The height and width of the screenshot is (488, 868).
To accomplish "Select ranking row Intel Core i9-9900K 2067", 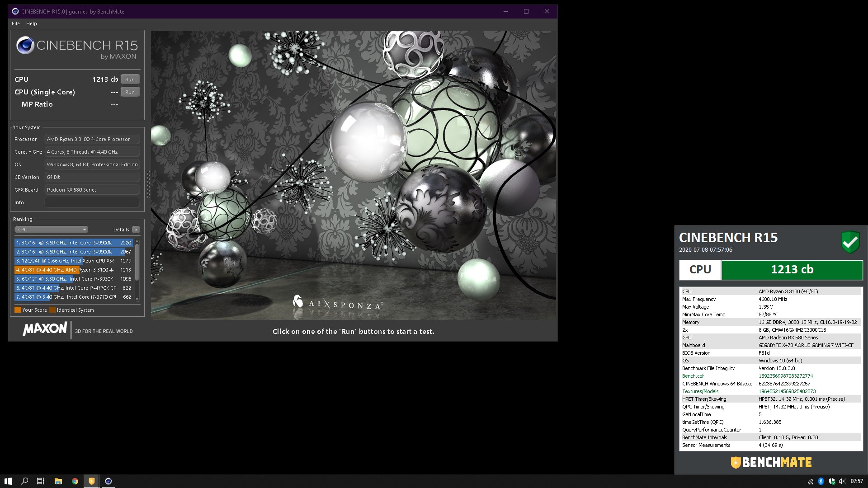I will [74, 252].
